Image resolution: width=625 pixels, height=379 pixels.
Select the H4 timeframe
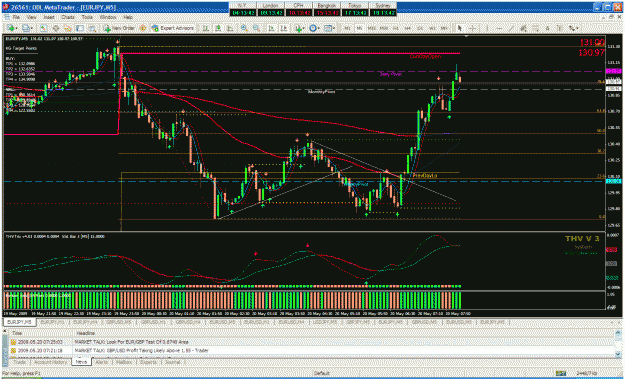(407, 28)
